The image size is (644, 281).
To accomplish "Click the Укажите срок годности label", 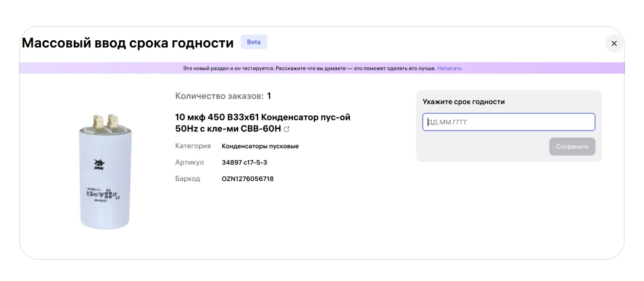I will coord(463,102).
